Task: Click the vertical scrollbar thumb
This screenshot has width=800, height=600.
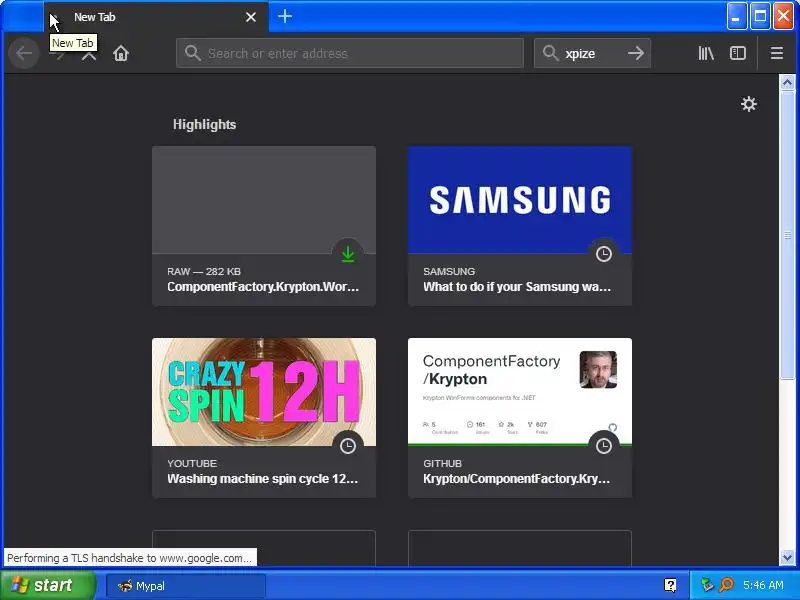Action: click(787, 235)
